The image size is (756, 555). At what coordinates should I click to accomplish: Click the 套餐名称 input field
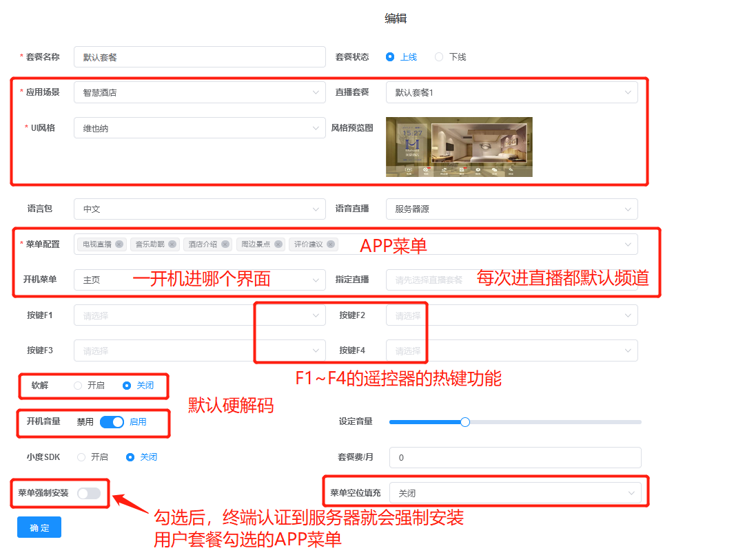(199, 57)
